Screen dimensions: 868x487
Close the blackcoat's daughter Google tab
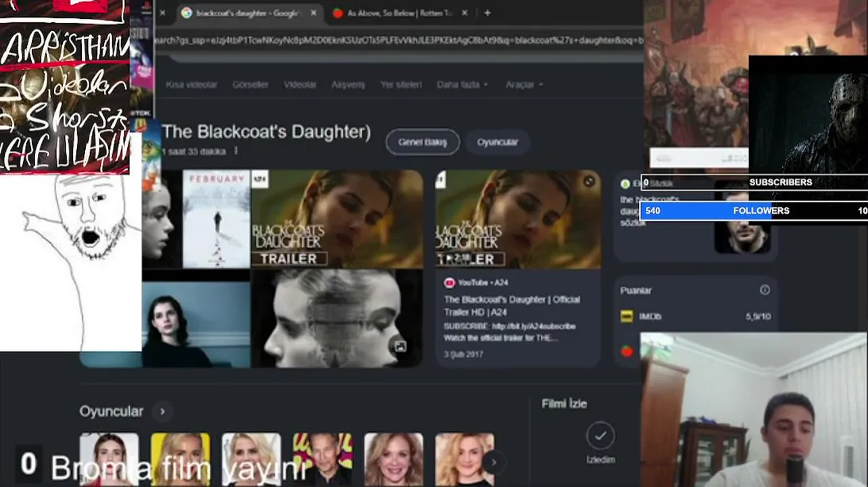(x=314, y=13)
